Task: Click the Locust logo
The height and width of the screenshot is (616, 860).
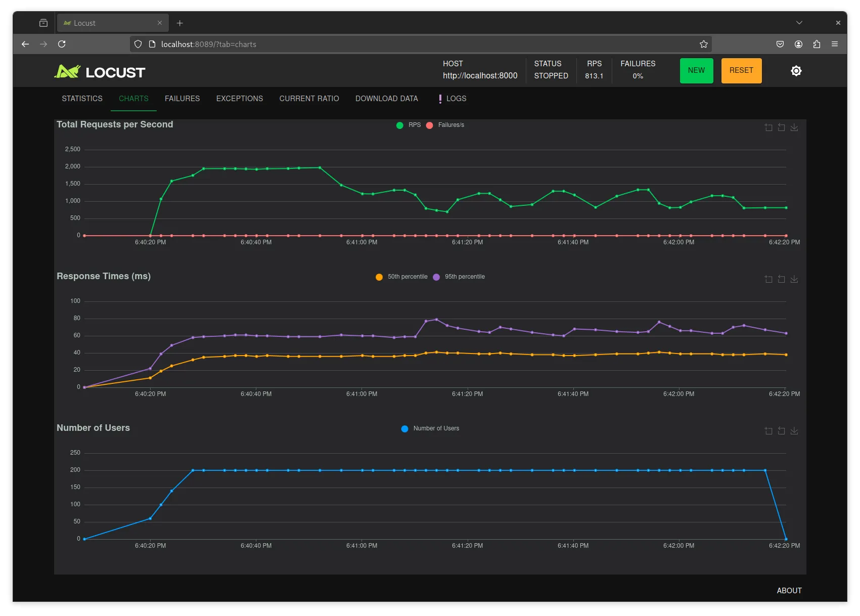Action: 100,72
